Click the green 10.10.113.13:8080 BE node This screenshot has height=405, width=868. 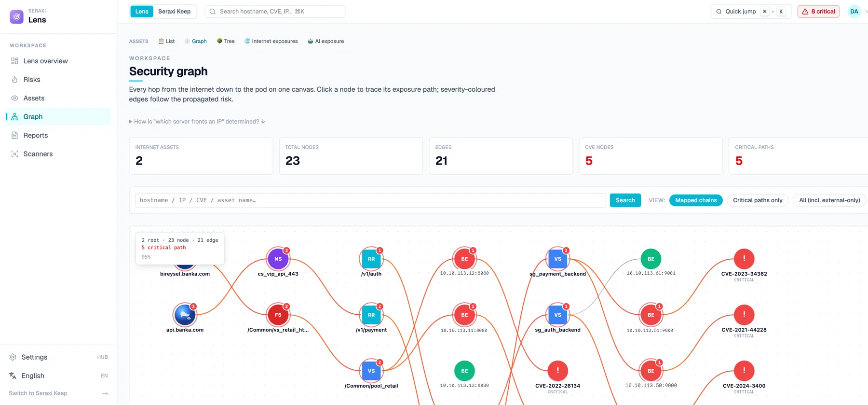pos(464,371)
